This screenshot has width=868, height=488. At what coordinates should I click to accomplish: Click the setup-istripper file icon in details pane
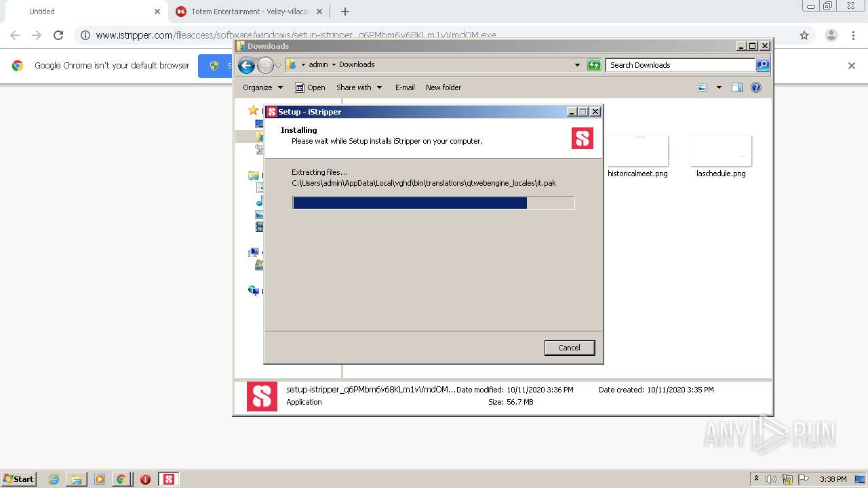coord(262,396)
